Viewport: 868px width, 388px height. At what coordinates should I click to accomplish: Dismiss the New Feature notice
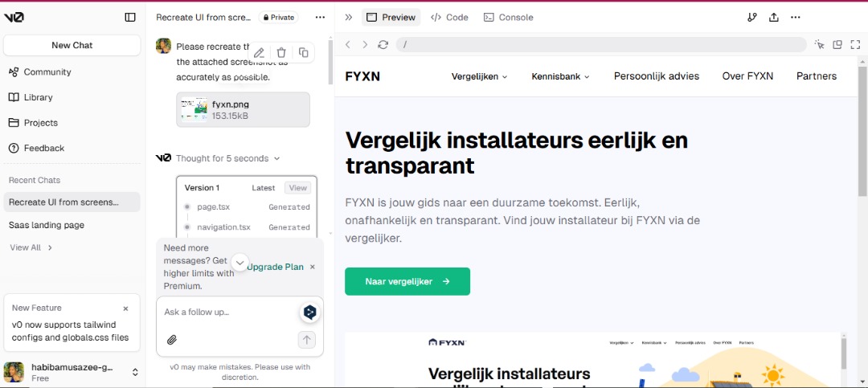pyautogui.click(x=125, y=308)
